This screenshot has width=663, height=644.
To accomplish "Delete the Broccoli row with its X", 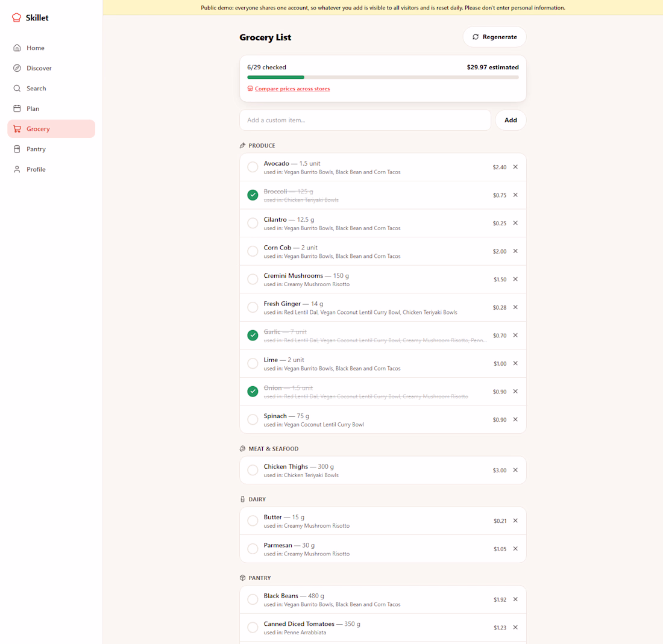I will pos(515,195).
